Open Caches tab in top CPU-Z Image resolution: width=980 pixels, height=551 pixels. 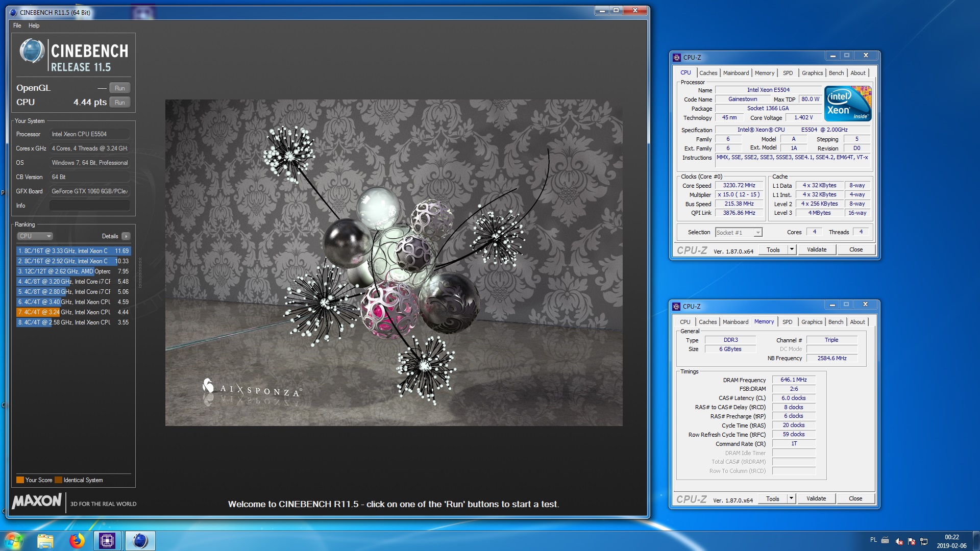tap(708, 73)
